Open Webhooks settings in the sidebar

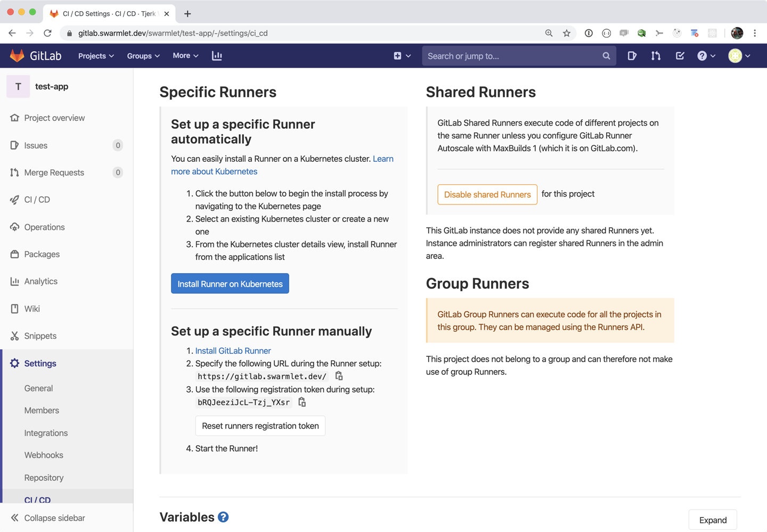click(44, 455)
